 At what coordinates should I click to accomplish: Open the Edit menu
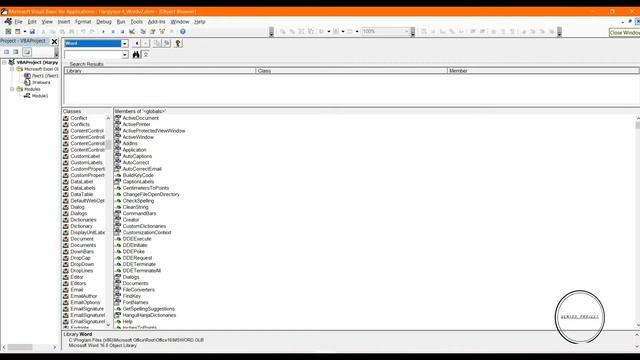point(32,22)
